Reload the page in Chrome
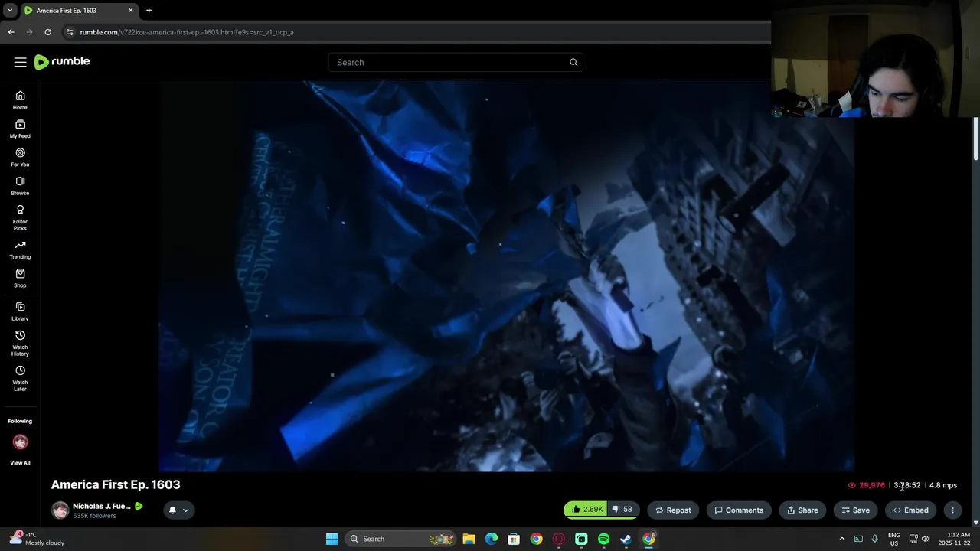This screenshot has width=980, height=551. pyautogui.click(x=47, y=32)
